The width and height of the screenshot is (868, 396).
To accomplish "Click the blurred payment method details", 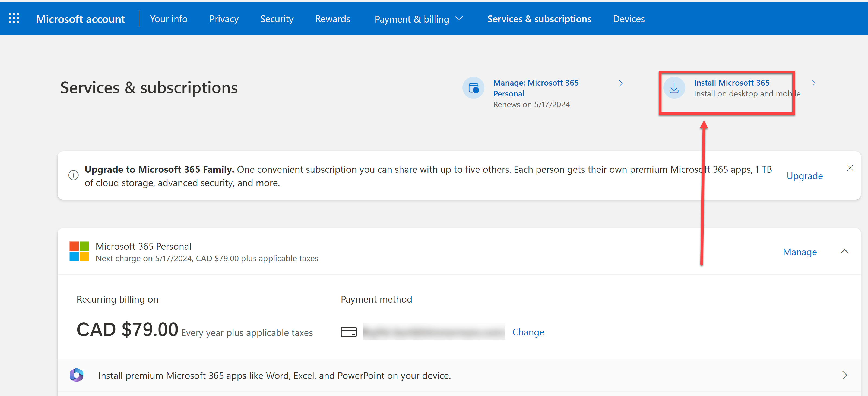I will coord(434,332).
